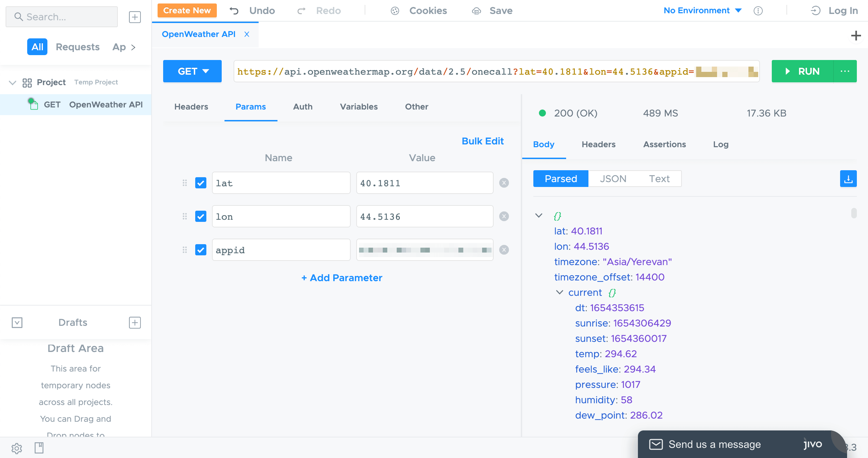
Task: Switch response view to JSON
Action: [613, 179]
